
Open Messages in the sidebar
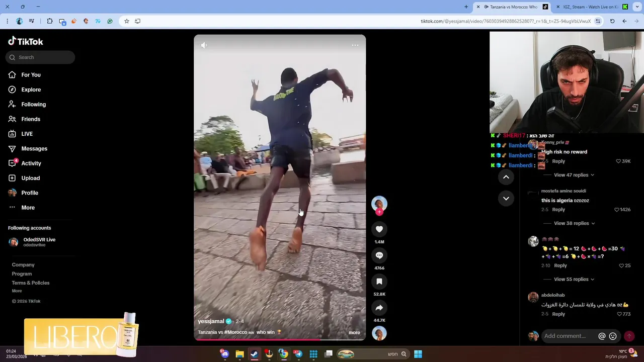point(34,149)
